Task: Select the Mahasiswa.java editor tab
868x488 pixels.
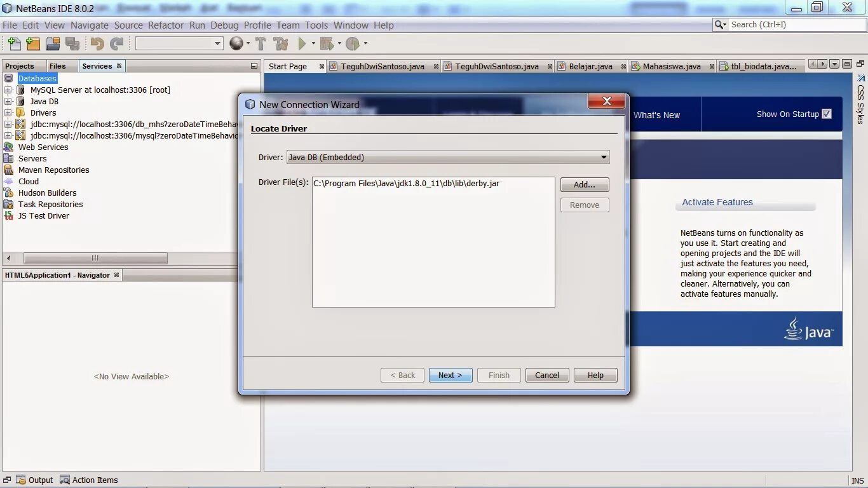Action: tap(672, 66)
